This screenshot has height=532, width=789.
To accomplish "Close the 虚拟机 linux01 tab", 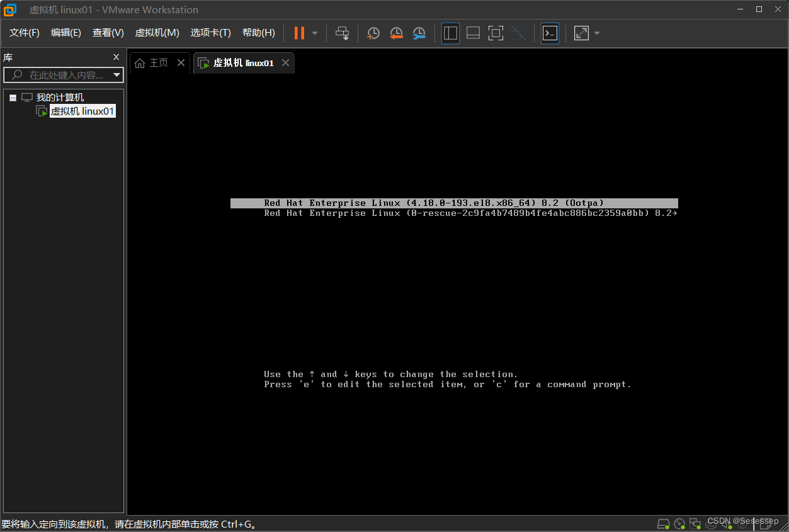I will click(x=285, y=63).
